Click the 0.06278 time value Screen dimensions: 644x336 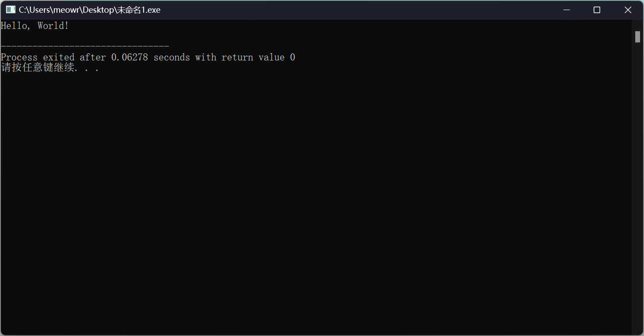click(x=129, y=57)
